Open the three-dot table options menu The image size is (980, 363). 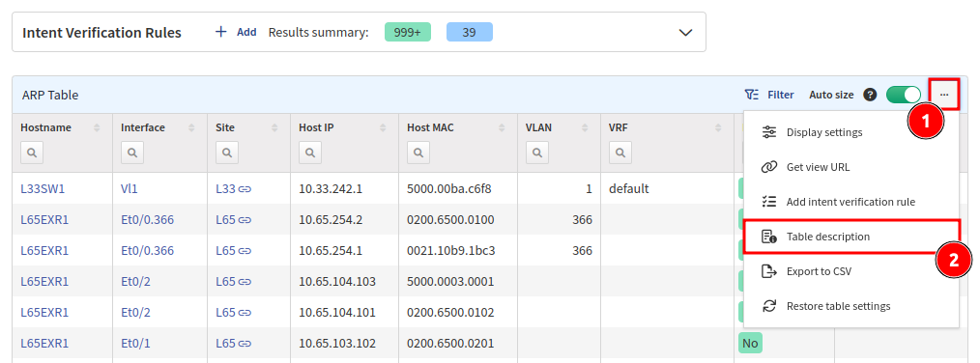click(x=943, y=95)
